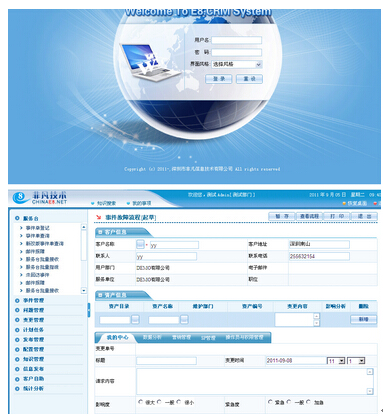
Task: Click the customer name lookup icon
Action: coord(140,244)
